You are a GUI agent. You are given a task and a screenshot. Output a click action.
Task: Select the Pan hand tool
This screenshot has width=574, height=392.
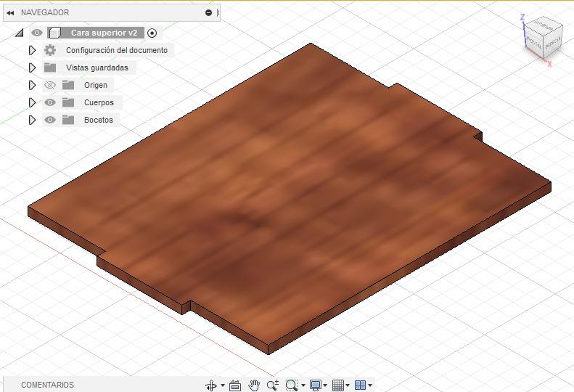(254, 385)
